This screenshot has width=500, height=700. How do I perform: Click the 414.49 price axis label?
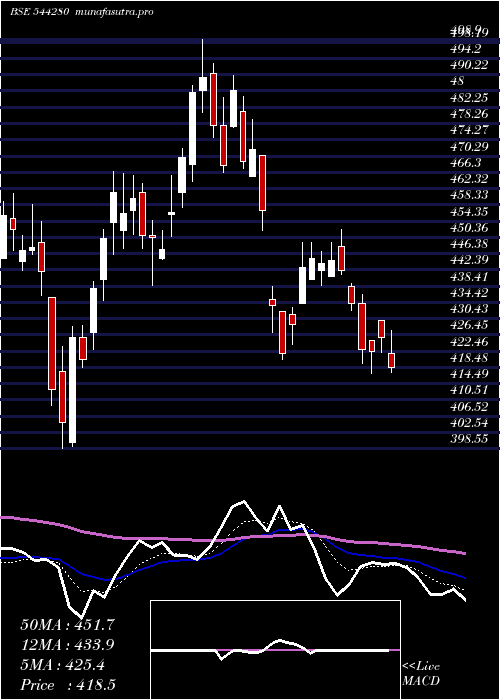[469, 374]
